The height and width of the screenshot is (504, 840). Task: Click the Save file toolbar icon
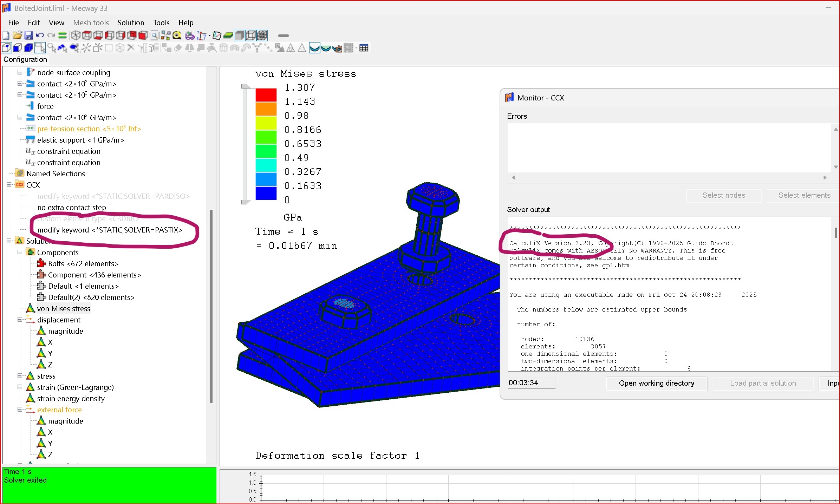point(29,35)
